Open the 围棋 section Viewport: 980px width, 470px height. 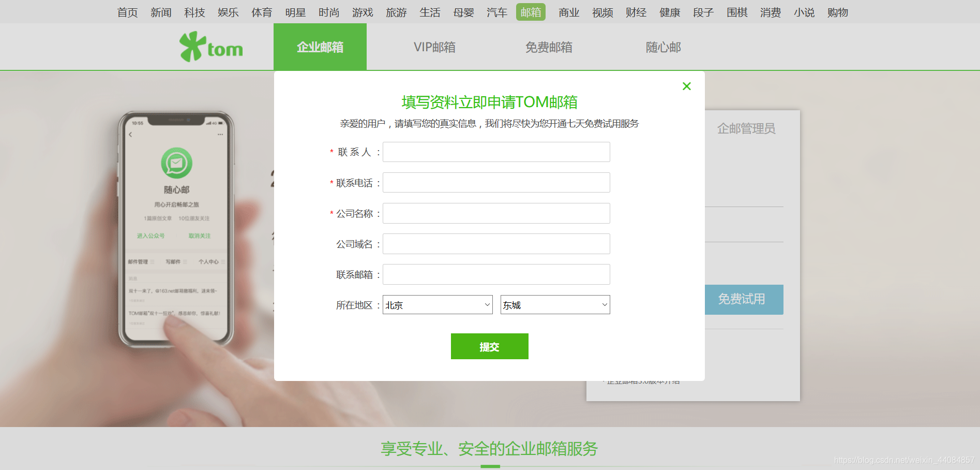point(736,12)
